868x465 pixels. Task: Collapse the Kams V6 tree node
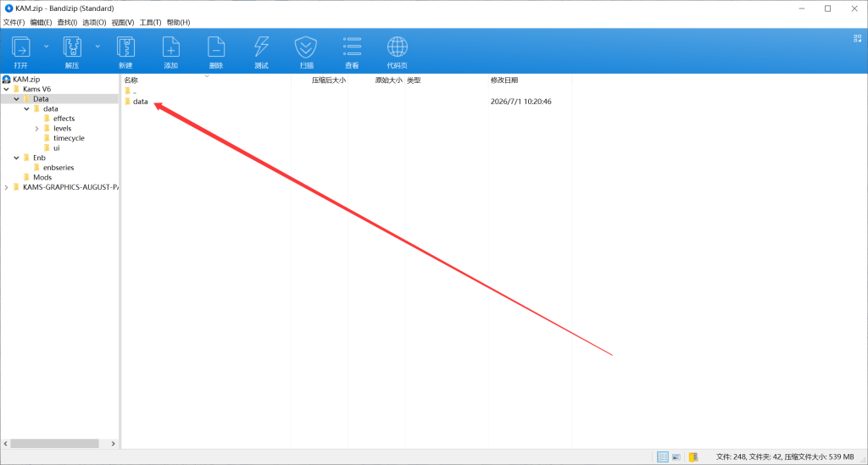click(6, 89)
